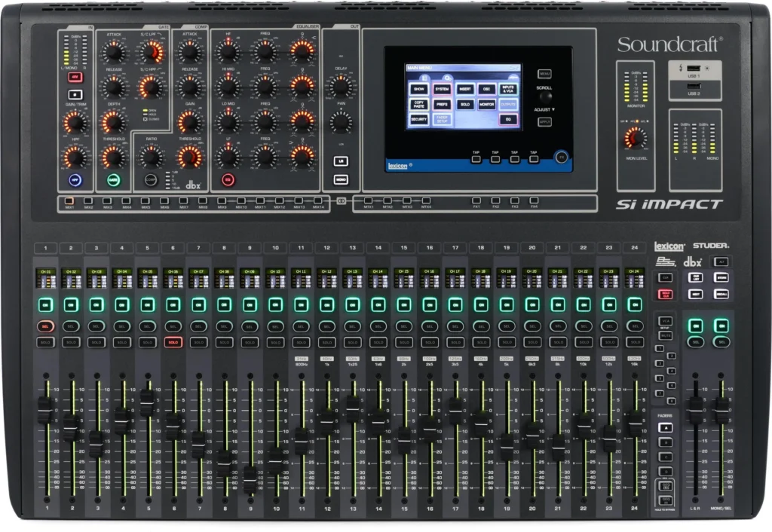This screenshot has height=532, width=772.
Task: Open MONITOR settings on the touchscreen
Action: [x=487, y=105]
